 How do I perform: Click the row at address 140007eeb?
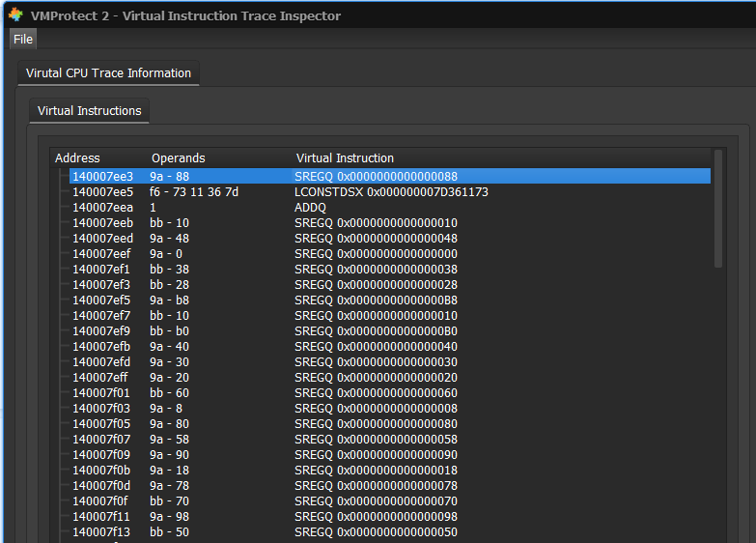click(x=102, y=223)
